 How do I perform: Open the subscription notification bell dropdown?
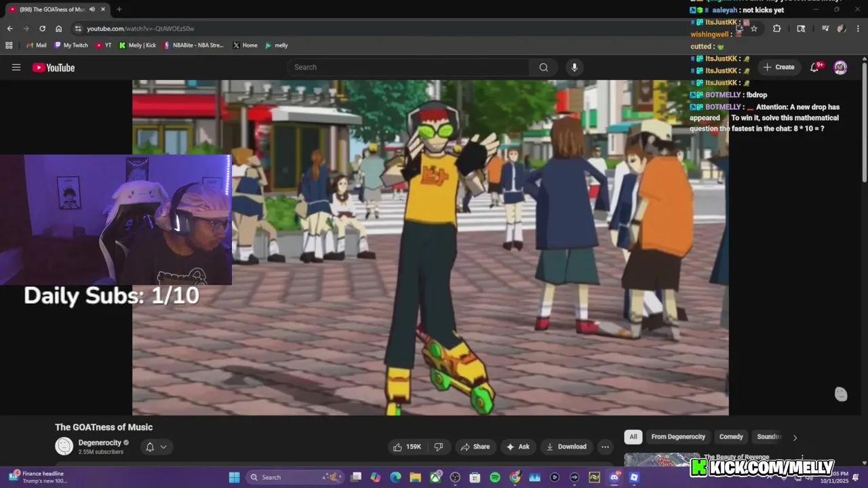pyautogui.click(x=157, y=447)
